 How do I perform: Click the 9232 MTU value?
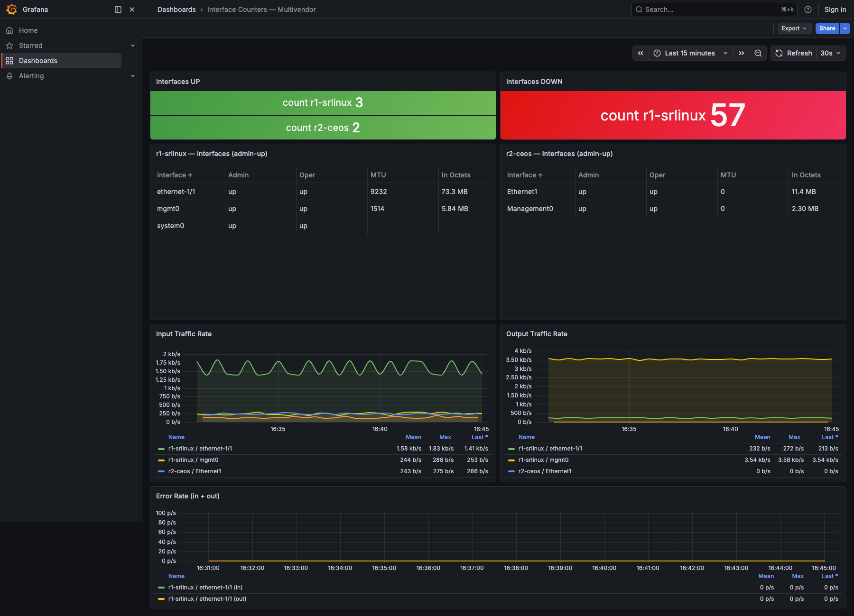[379, 192]
